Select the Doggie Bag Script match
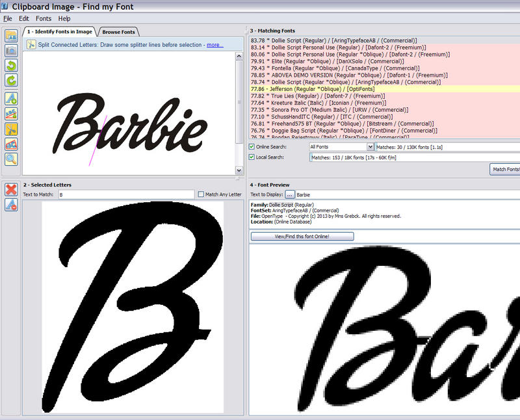This screenshot has height=420, width=520. (385, 131)
